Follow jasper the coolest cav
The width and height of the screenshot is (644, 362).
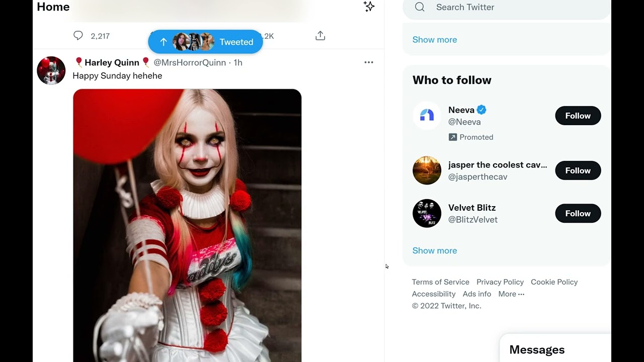(x=578, y=170)
